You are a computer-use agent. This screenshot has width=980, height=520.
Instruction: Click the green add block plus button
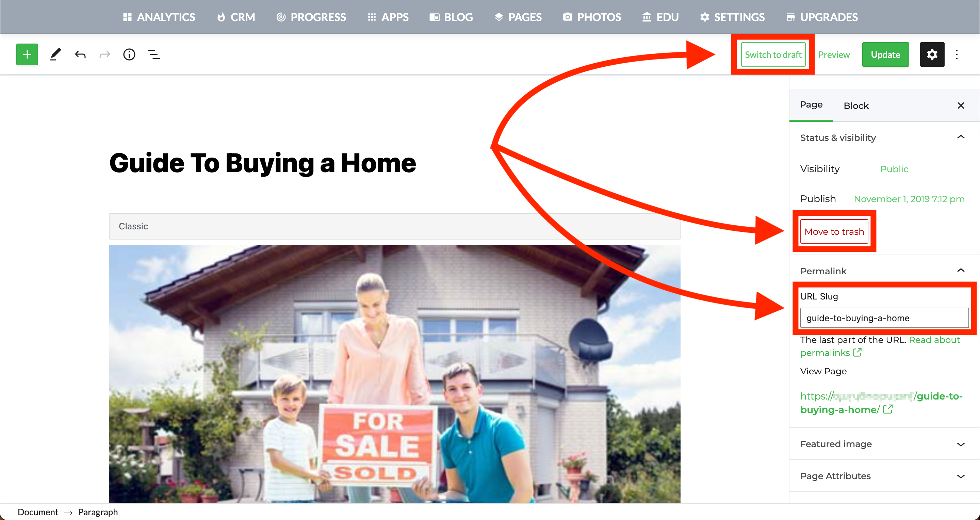[x=27, y=54]
